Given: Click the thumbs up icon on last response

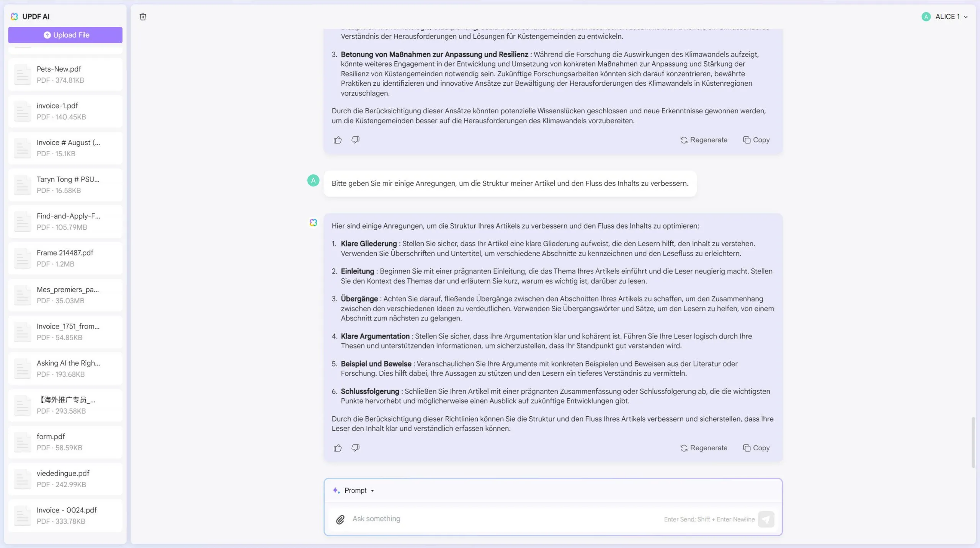Looking at the screenshot, I should (338, 448).
